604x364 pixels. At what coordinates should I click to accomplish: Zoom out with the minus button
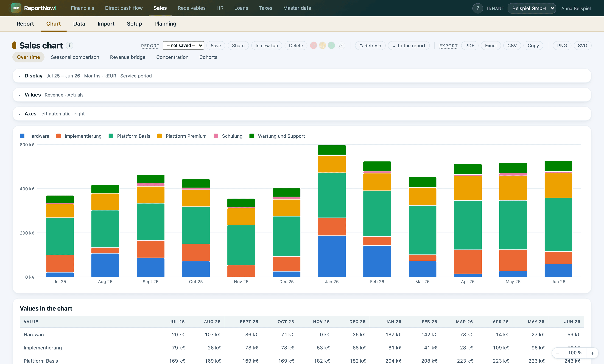[557, 353]
